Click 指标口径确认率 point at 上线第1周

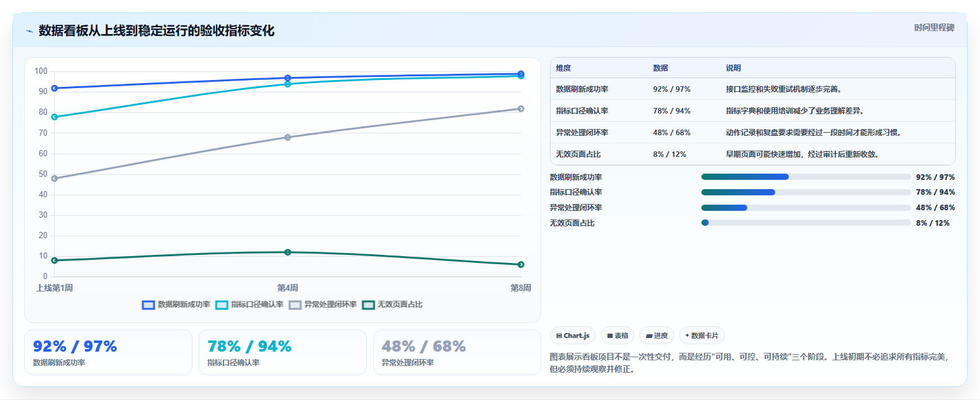(x=55, y=117)
